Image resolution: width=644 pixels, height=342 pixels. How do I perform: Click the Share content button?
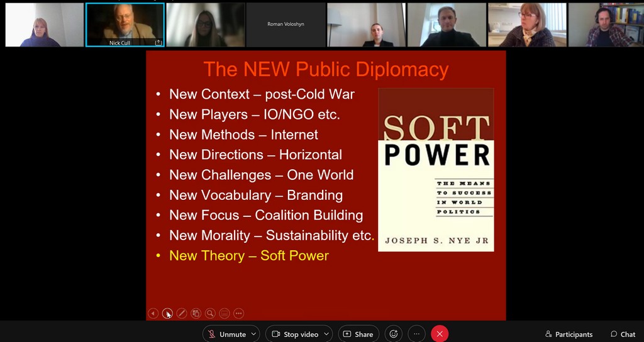click(358, 334)
